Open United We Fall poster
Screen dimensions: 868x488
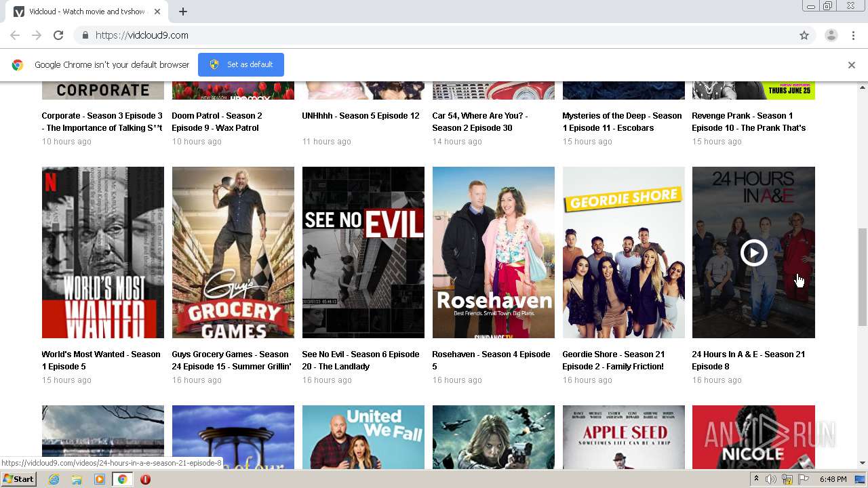(x=363, y=437)
